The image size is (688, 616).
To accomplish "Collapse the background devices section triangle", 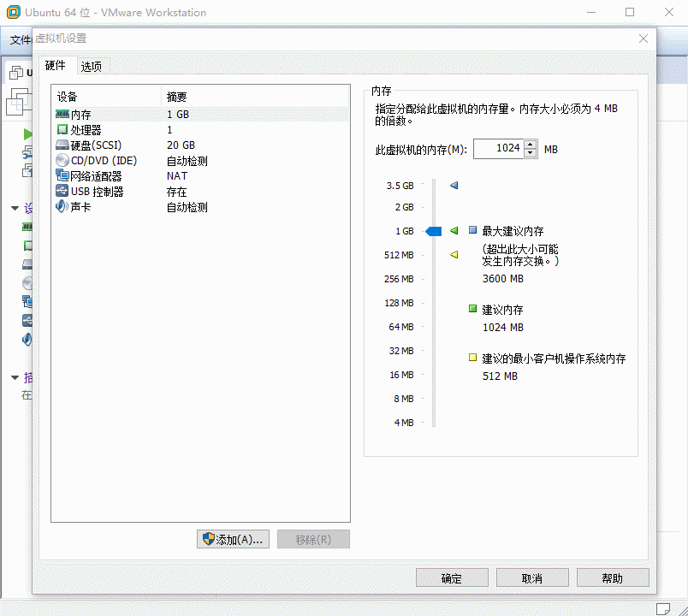I will click(x=15, y=208).
